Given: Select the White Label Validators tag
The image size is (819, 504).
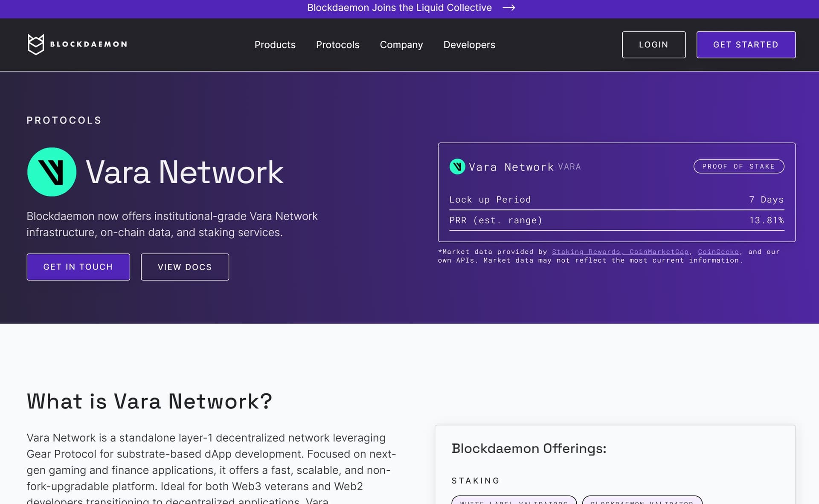Looking at the screenshot, I should coord(514,501).
